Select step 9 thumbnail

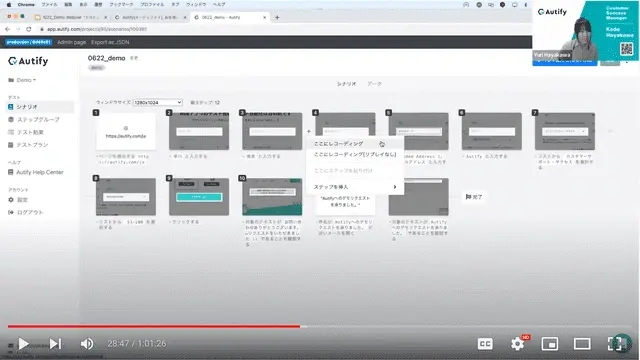[199, 197]
